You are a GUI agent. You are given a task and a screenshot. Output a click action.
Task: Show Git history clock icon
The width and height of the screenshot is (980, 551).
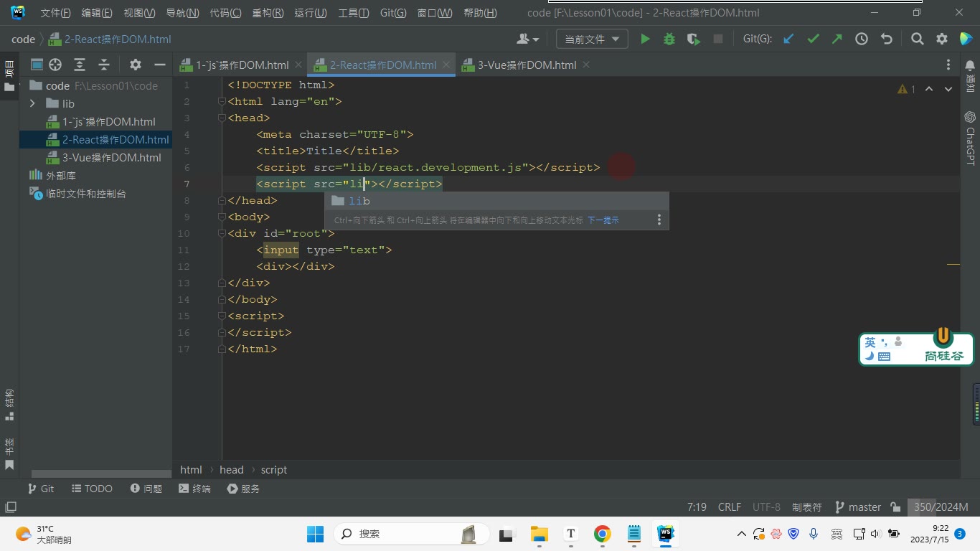tap(862, 39)
